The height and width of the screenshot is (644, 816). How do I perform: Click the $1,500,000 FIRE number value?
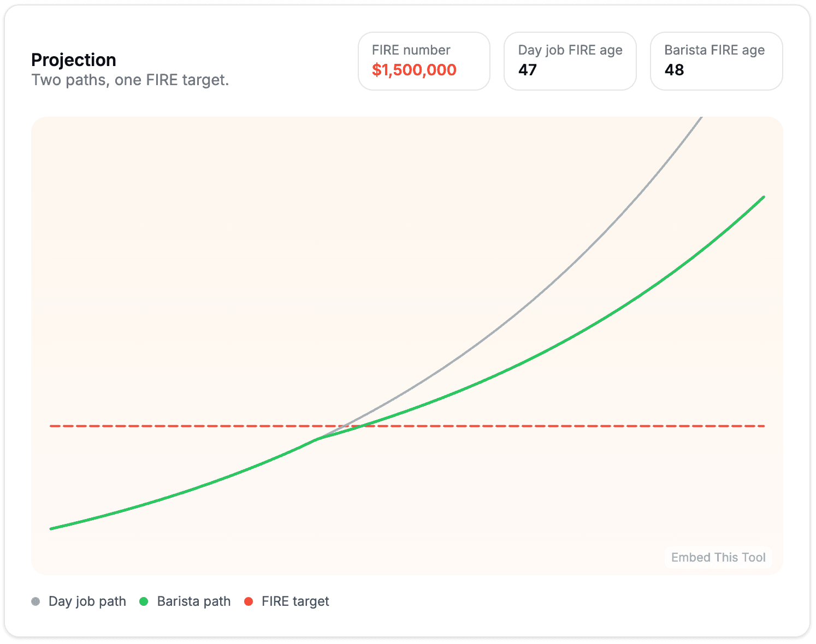[x=414, y=70]
